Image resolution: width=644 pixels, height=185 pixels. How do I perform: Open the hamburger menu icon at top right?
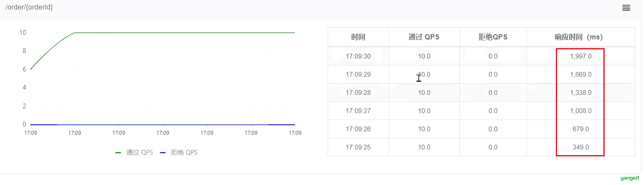tap(626, 8)
